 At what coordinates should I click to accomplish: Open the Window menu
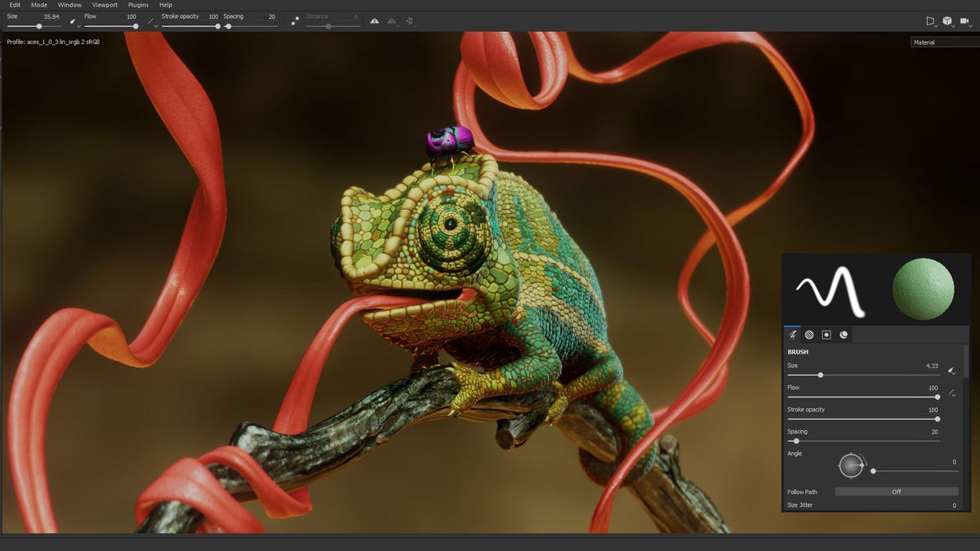(x=69, y=4)
